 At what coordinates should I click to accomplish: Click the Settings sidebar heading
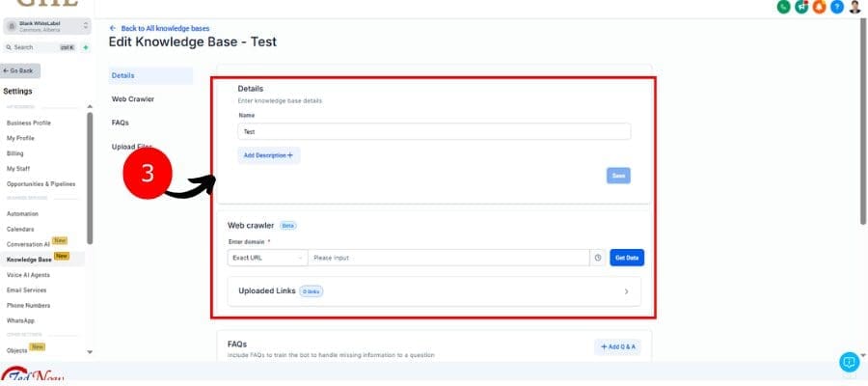point(17,92)
